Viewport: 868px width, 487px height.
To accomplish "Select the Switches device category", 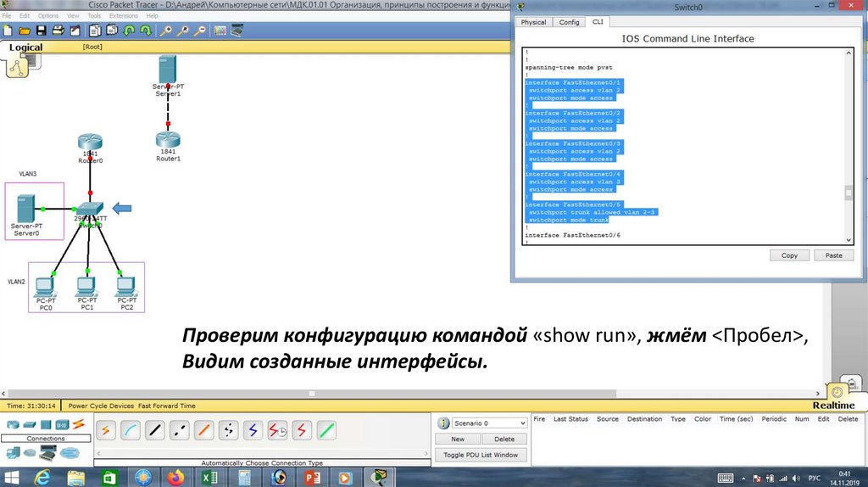I will click(x=30, y=425).
